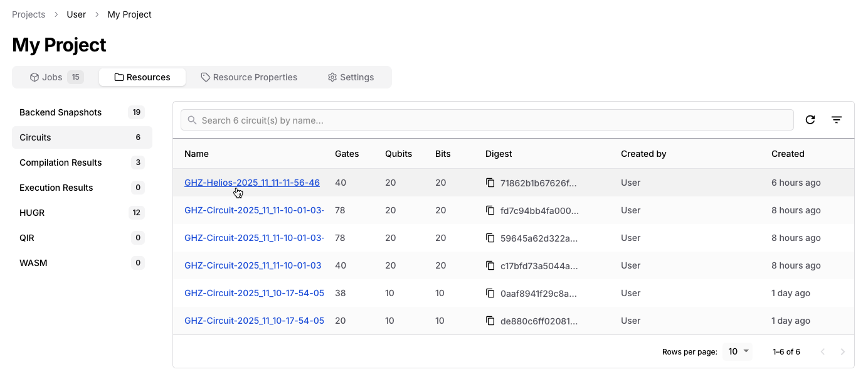Copy the digest starting with 0aaf8941f29c8a
868x379 pixels.
click(490, 293)
